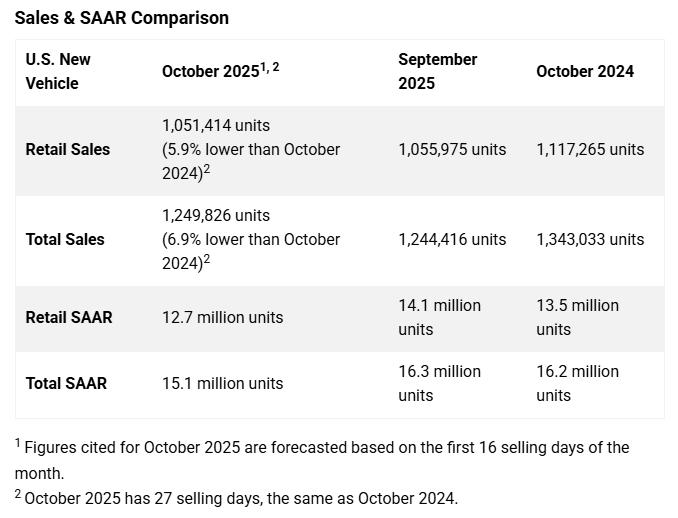
Task: Click the footnote about 27 selling days
Action: pos(236,497)
